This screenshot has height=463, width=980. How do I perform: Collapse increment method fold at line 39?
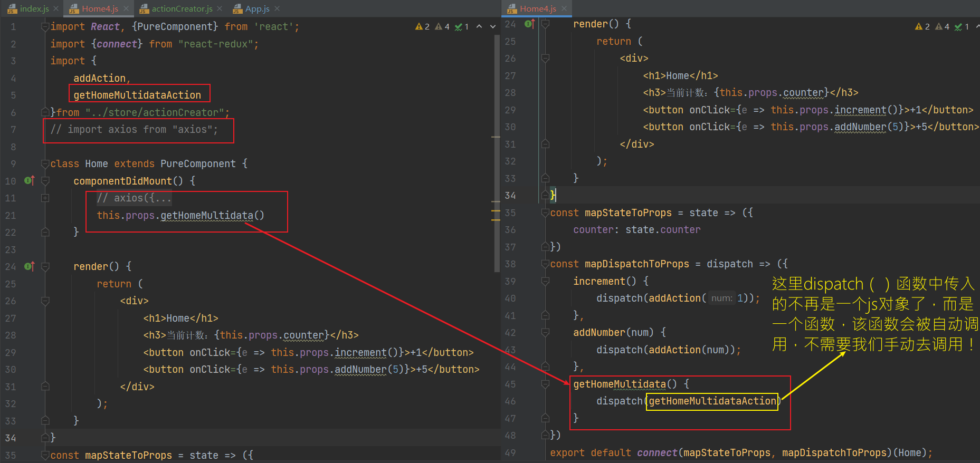pos(545,281)
